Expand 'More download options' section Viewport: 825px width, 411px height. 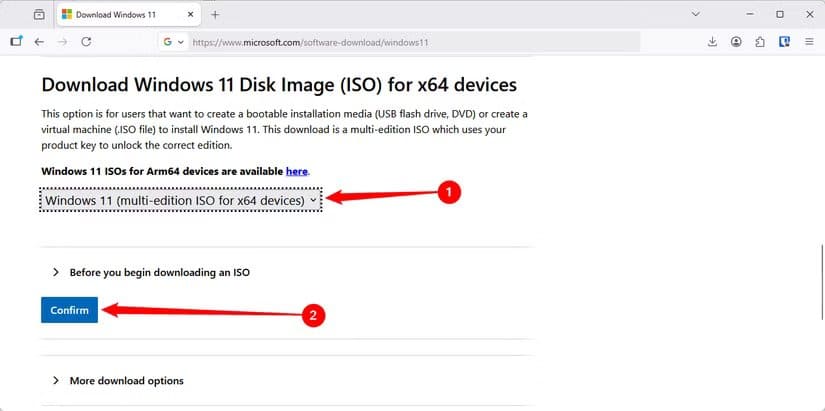118,380
